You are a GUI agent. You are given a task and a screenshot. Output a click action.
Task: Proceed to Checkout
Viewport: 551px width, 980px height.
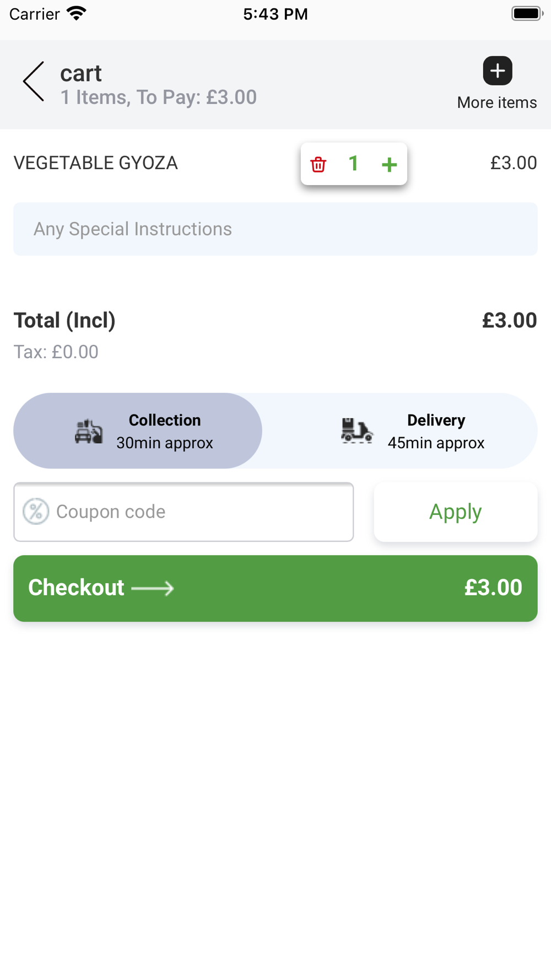77,588
